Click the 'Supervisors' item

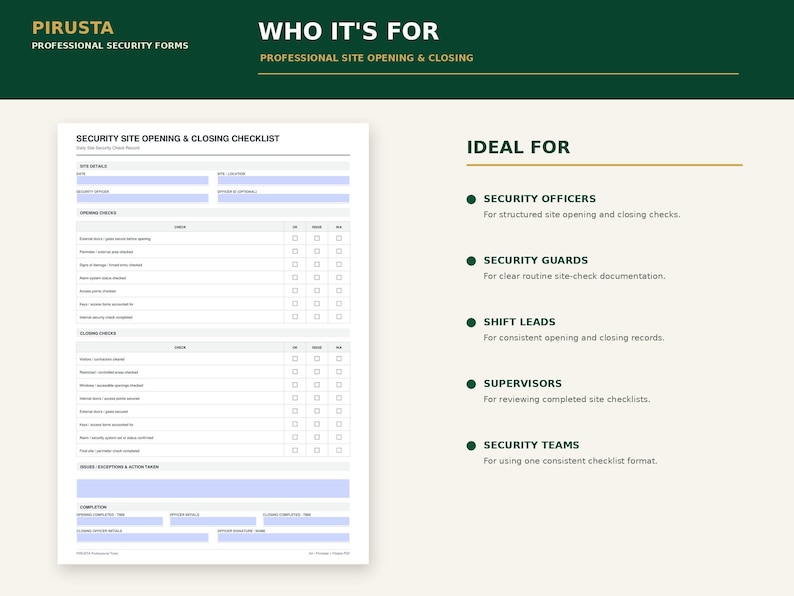[523, 383]
